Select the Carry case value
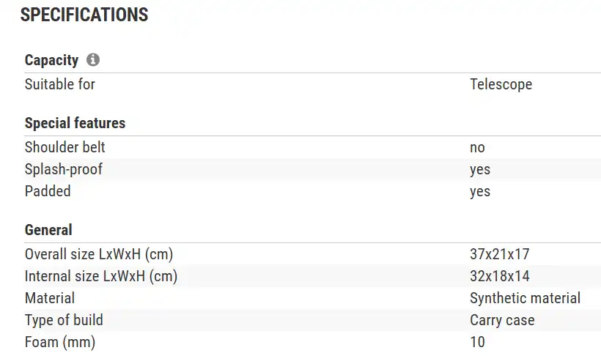Image resolution: width=601 pixels, height=364 pixels. (502, 320)
